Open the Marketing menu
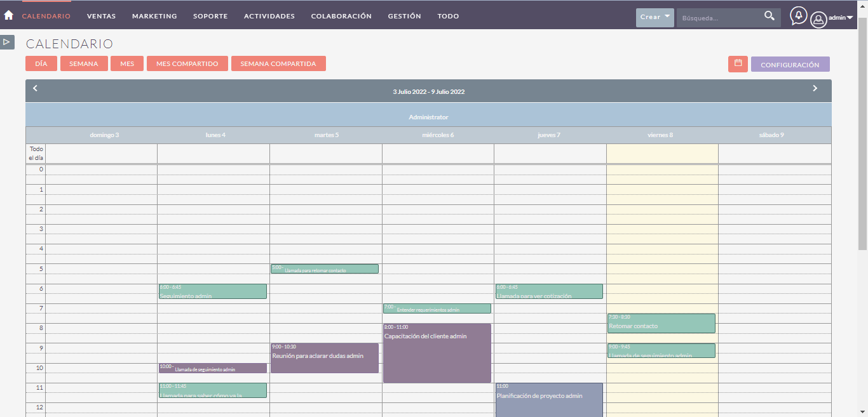The width and height of the screenshot is (868, 417). click(x=154, y=17)
